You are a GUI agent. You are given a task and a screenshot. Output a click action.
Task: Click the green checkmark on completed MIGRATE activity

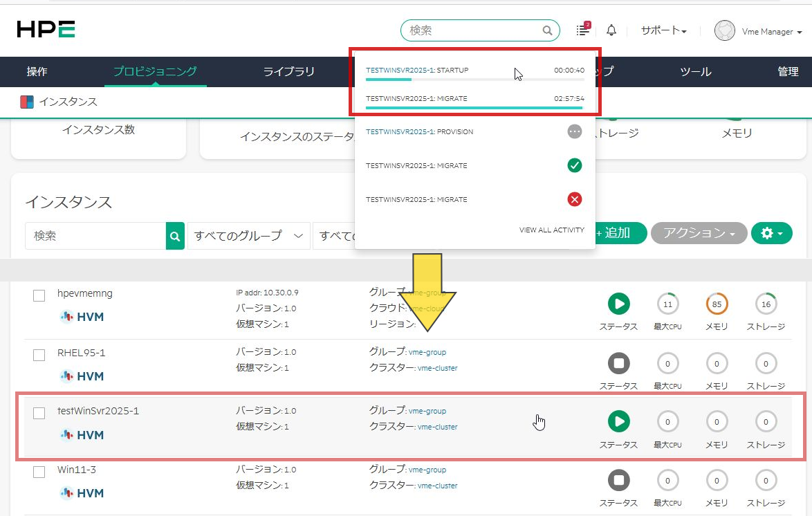coord(574,166)
